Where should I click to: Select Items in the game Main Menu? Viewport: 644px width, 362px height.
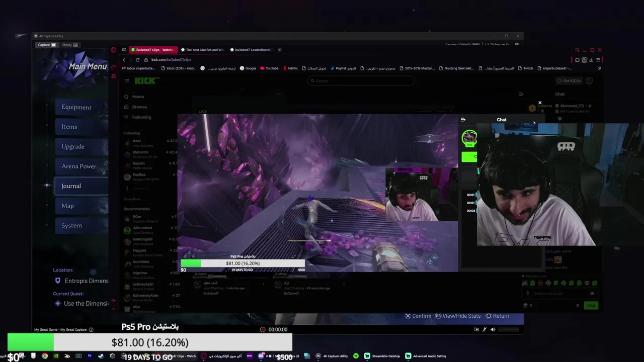[x=82, y=127]
